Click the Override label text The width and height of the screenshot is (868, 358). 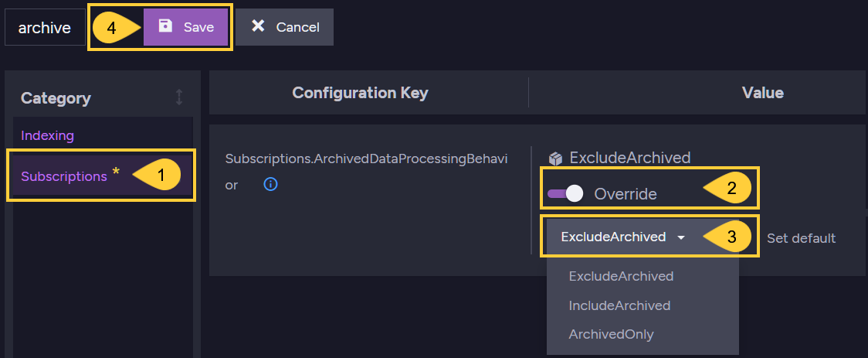pyautogui.click(x=626, y=194)
